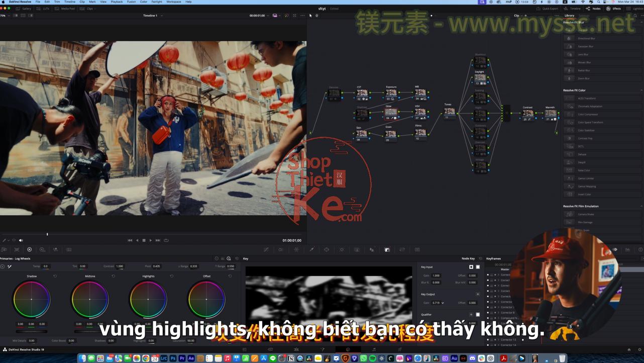This screenshot has width=644, height=363.
Task: Click the Contrast node thumbnail
Action: click(x=527, y=113)
